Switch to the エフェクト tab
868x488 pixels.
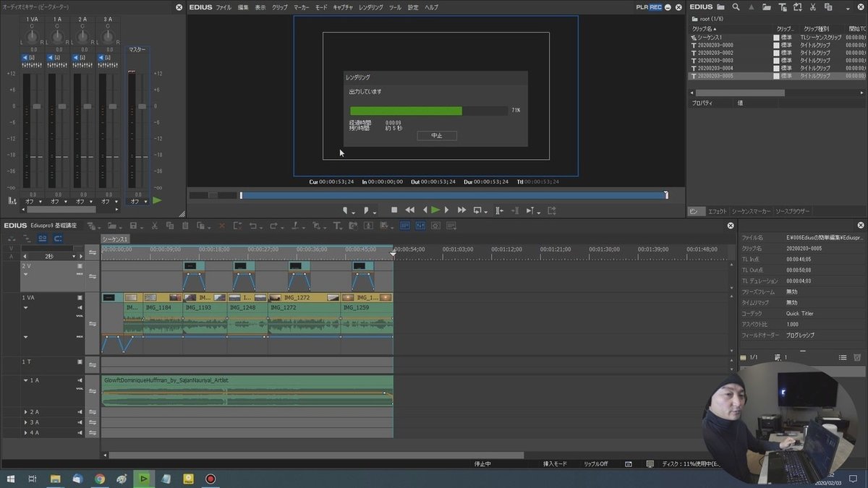pos(717,211)
